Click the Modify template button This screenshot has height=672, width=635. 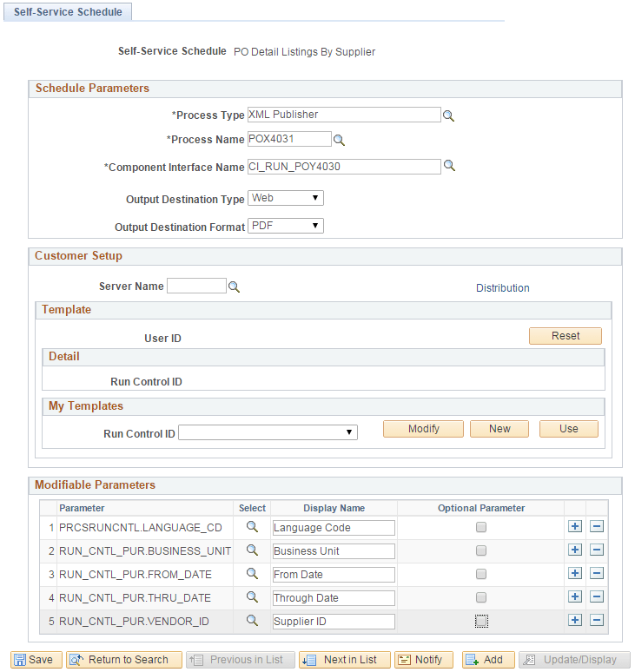click(423, 429)
